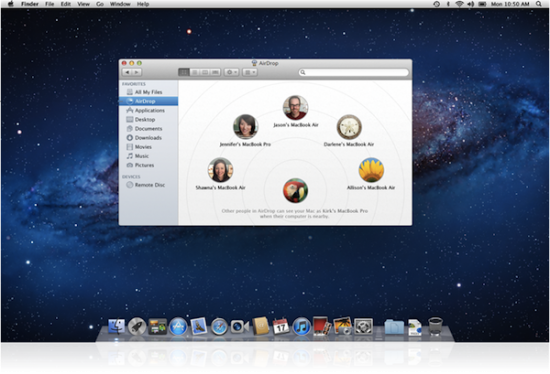Select AirDrop in the sidebar

click(148, 101)
